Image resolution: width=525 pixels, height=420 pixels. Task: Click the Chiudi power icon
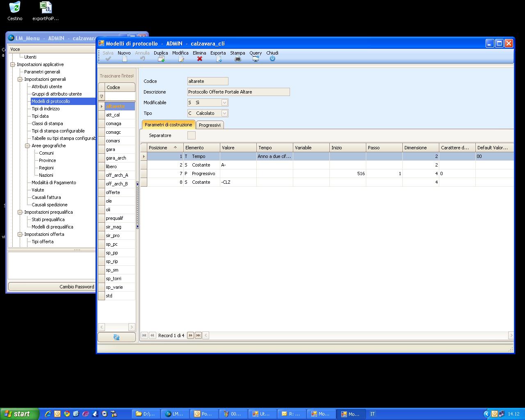272,59
